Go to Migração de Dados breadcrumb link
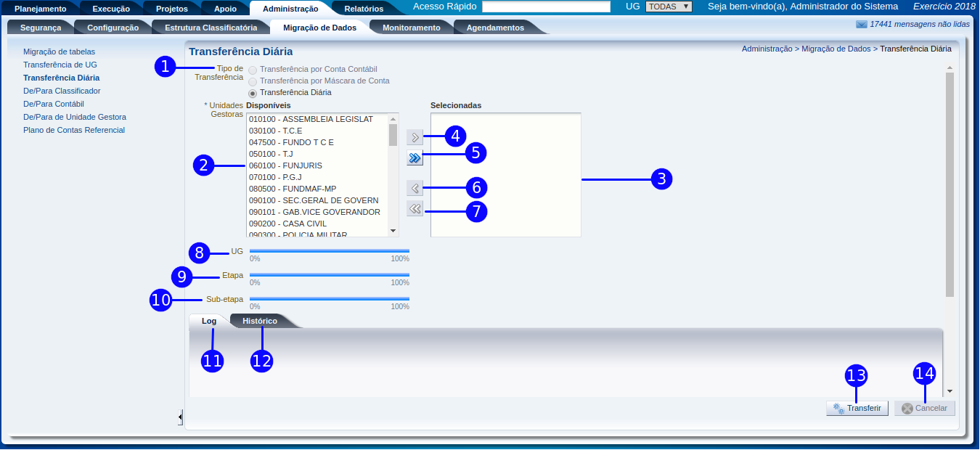Screen dimensions: 980x450 (x=836, y=49)
